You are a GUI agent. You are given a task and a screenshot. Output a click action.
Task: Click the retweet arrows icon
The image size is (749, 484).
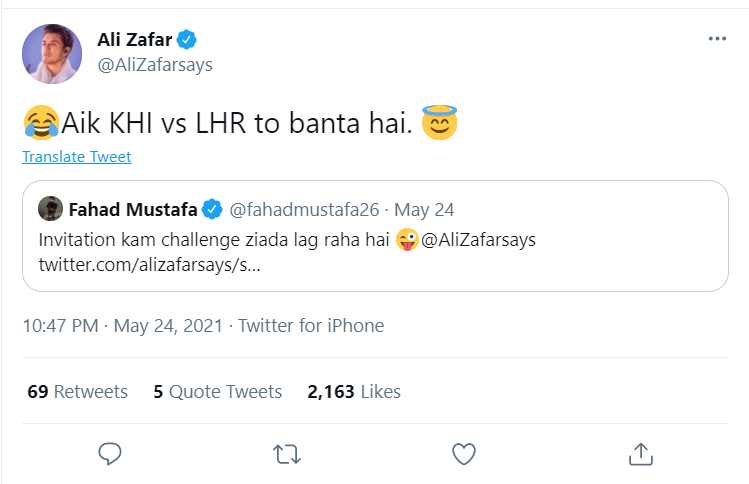coord(286,454)
